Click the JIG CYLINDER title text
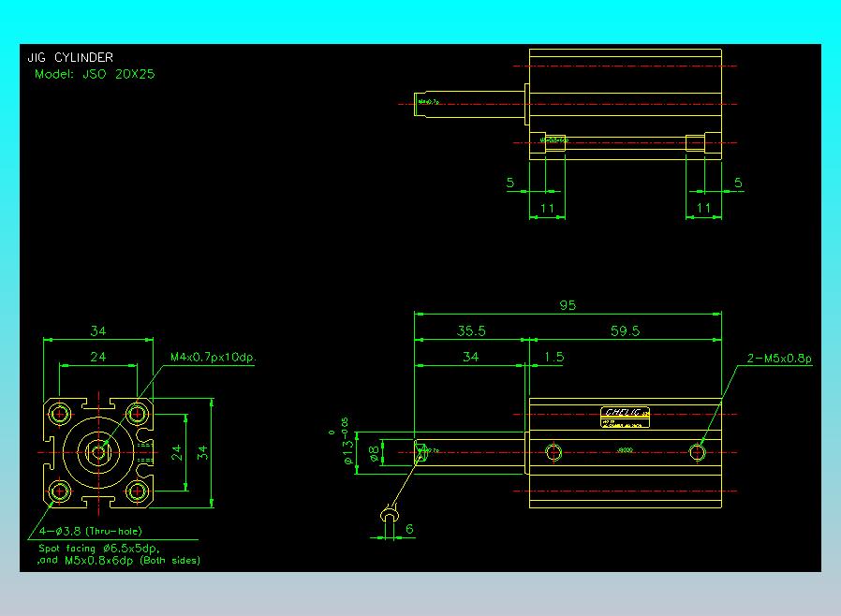The width and height of the screenshot is (841, 616). click(x=70, y=57)
